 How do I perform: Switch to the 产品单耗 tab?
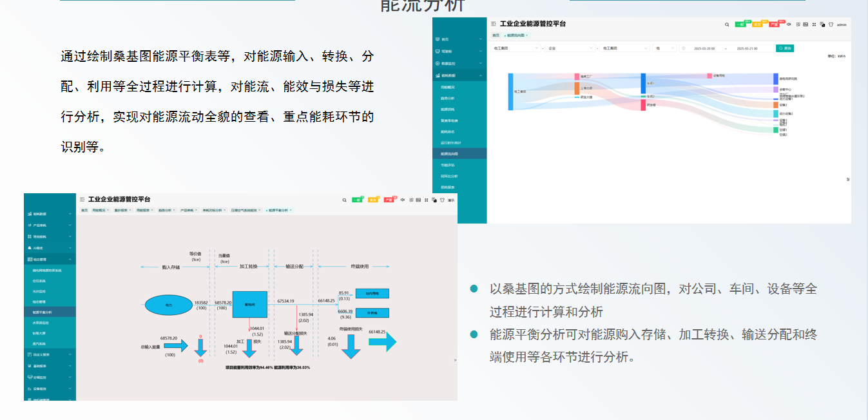[x=189, y=210]
